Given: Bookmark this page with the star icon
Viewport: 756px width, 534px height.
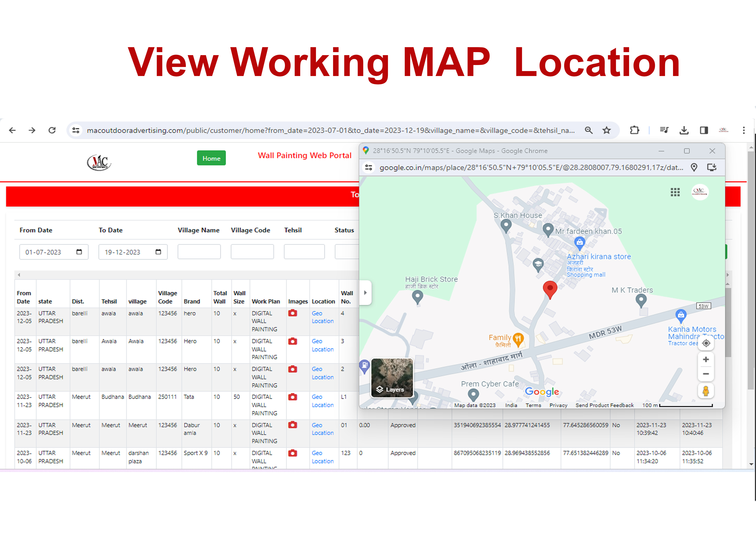Looking at the screenshot, I should 606,130.
